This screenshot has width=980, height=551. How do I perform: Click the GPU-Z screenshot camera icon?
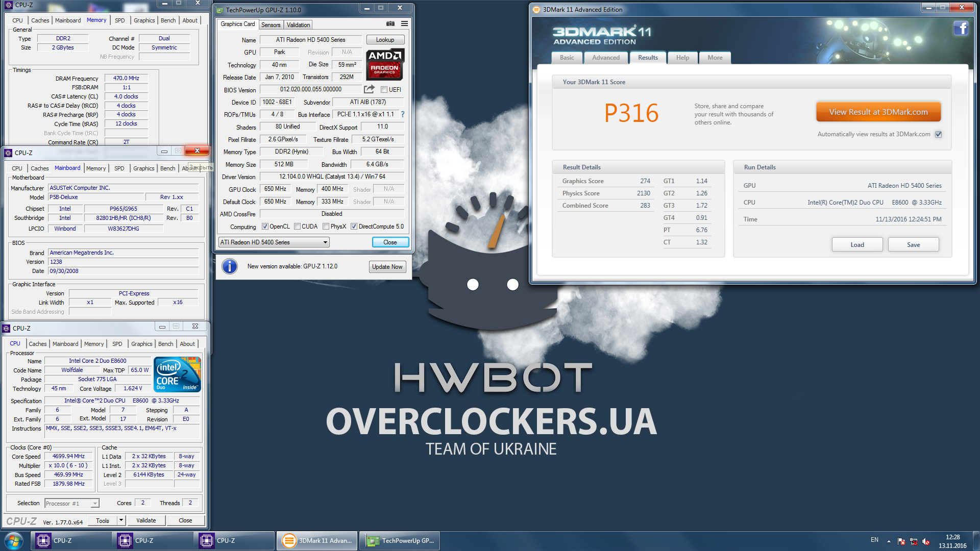pos(390,23)
